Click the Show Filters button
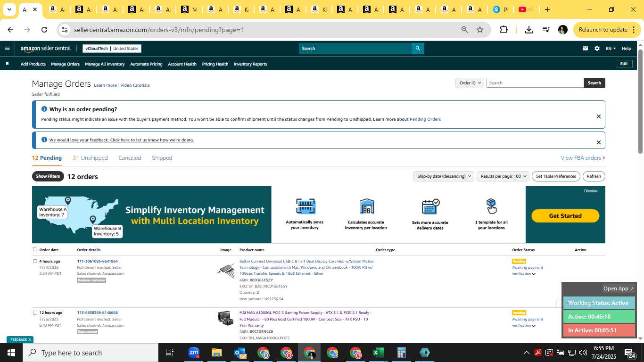The height and width of the screenshot is (362, 644). 48,176
